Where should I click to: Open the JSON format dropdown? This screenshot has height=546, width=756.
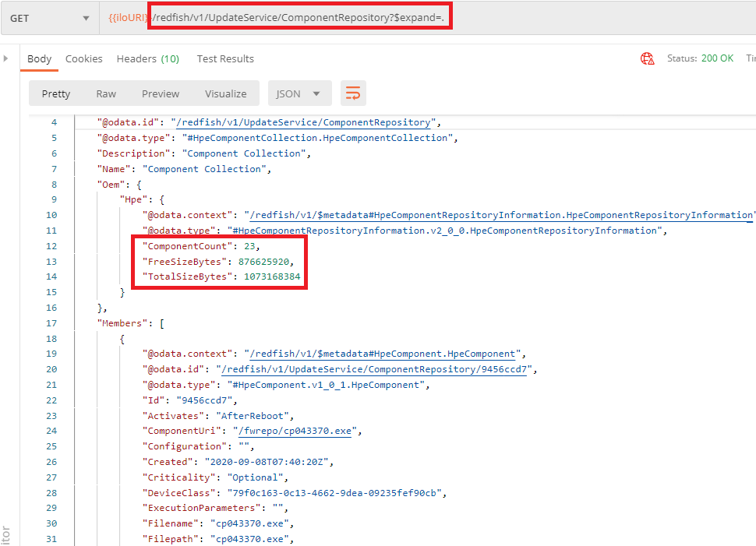click(299, 93)
